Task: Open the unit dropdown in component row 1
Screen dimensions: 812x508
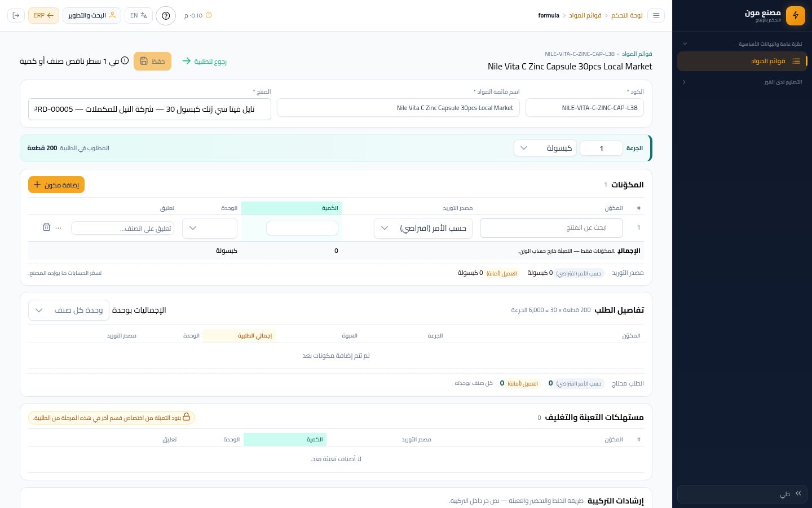Action: tap(210, 228)
